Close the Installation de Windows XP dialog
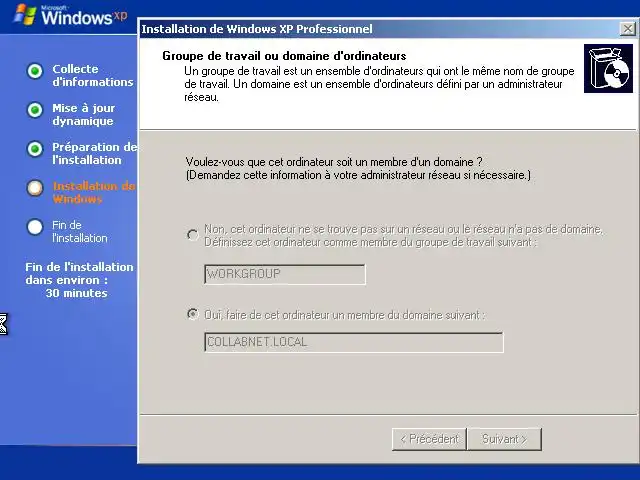The width and height of the screenshot is (640, 480). point(627,29)
